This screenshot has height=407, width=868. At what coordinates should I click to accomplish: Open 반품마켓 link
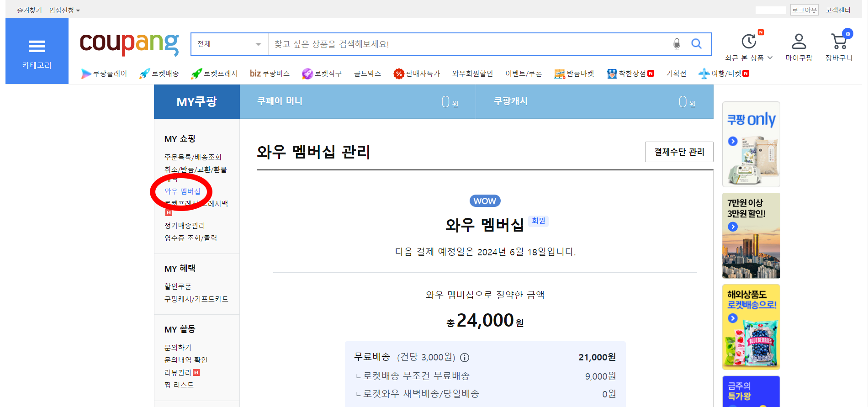(574, 74)
